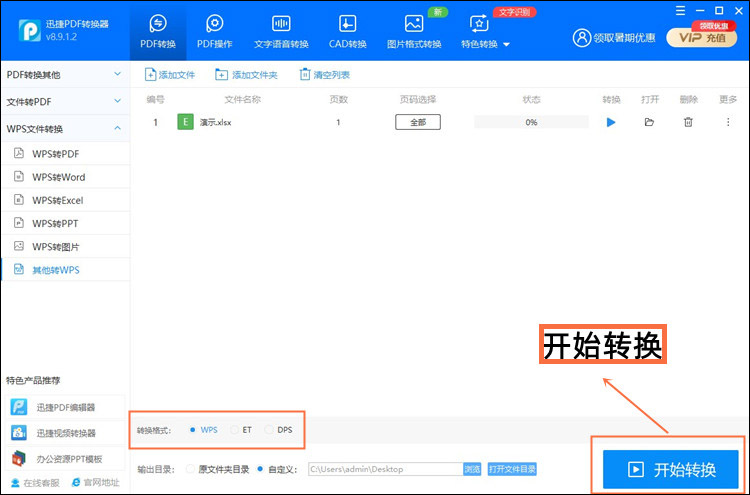Screen dimensions: 750x495
Task: Open the PDF操作 tool
Action: 214,31
